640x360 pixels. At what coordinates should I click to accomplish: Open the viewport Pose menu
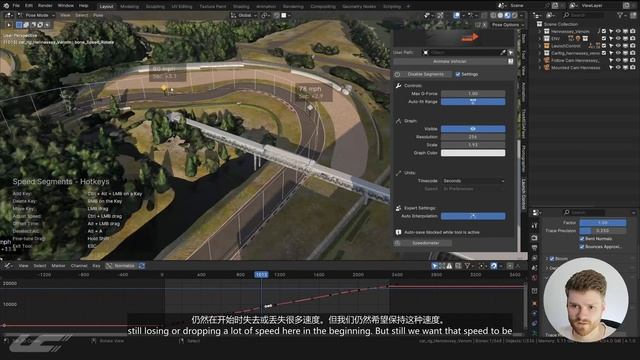pyautogui.click(x=98, y=15)
